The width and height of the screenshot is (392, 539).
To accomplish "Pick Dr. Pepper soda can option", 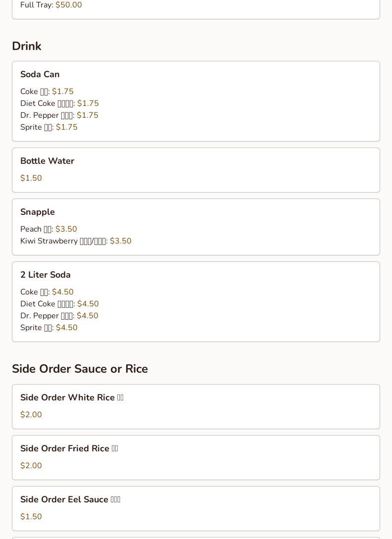I will pyautogui.click(x=59, y=115).
